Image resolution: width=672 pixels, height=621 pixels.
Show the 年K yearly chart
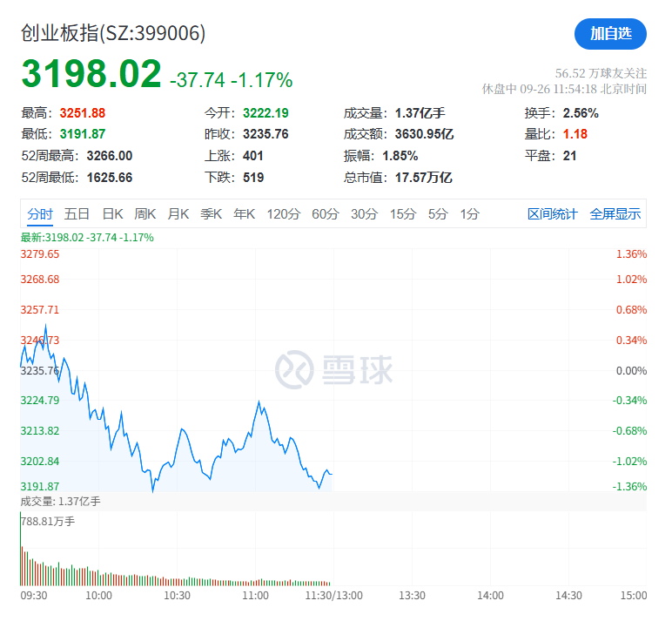[x=245, y=214]
